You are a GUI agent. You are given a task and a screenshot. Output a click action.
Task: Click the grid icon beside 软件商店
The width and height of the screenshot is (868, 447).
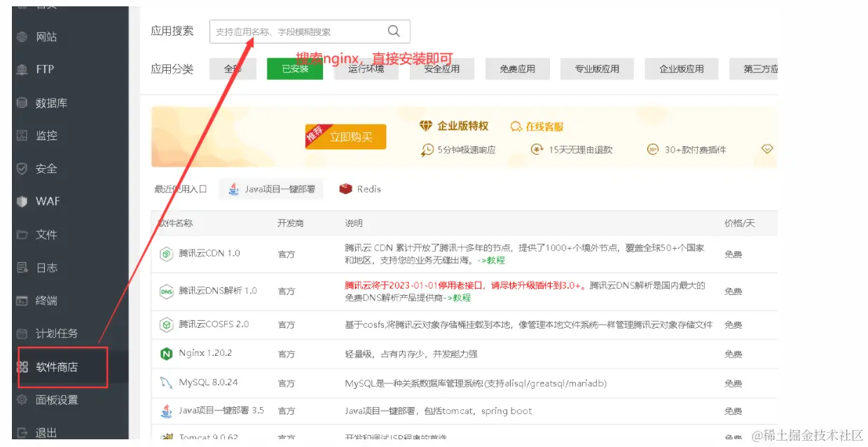22,366
